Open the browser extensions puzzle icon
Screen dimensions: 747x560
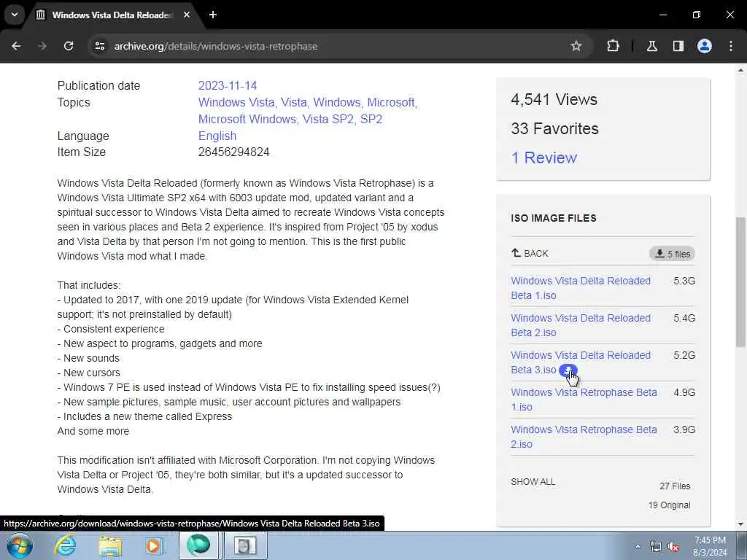[613, 46]
